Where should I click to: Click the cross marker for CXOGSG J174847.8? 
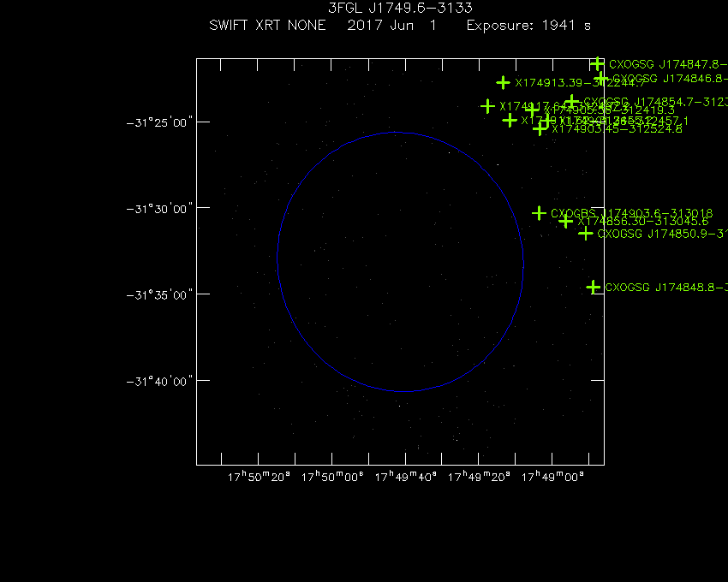coord(597,63)
